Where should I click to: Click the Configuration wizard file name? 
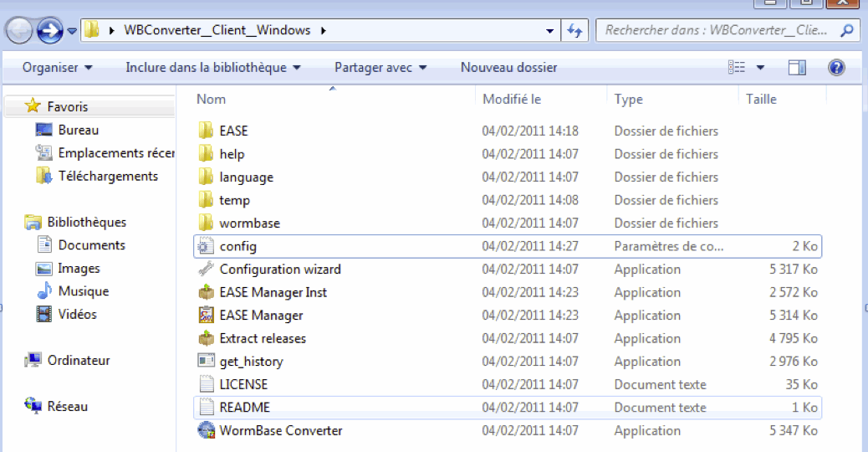280,270
